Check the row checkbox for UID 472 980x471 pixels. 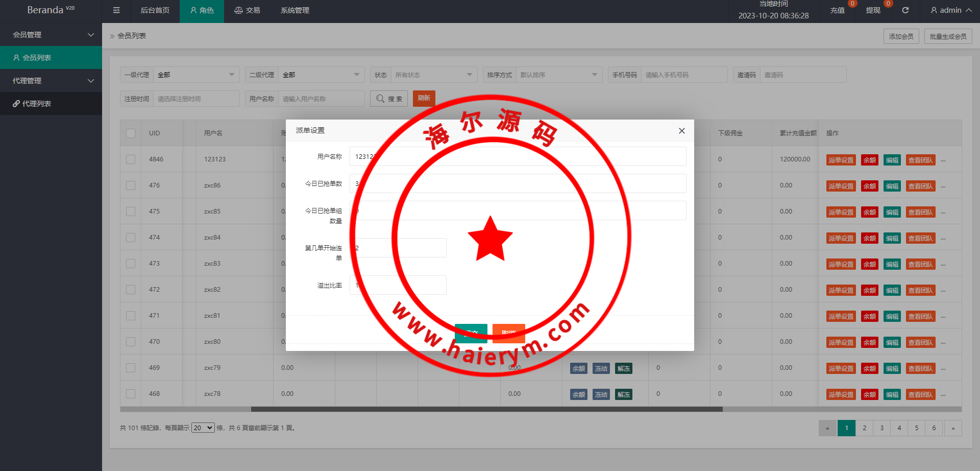tap(131, 290)
